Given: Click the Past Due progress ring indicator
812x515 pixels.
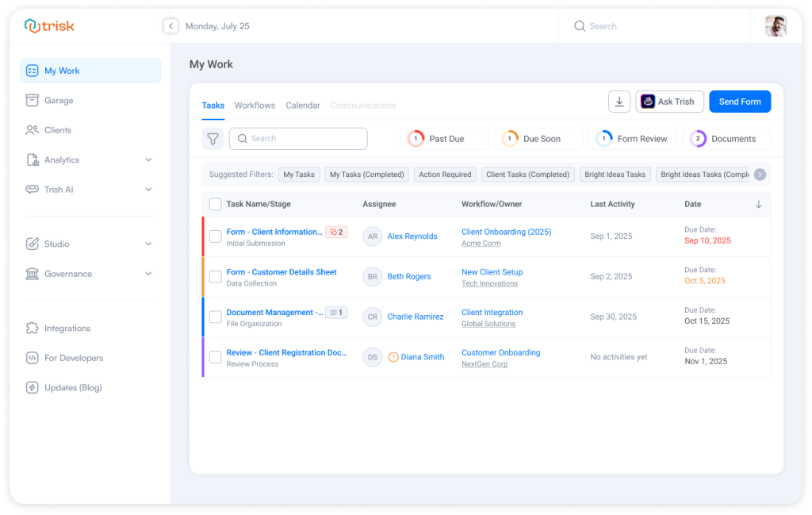Looking at the screenshot, I should point(416,138).
